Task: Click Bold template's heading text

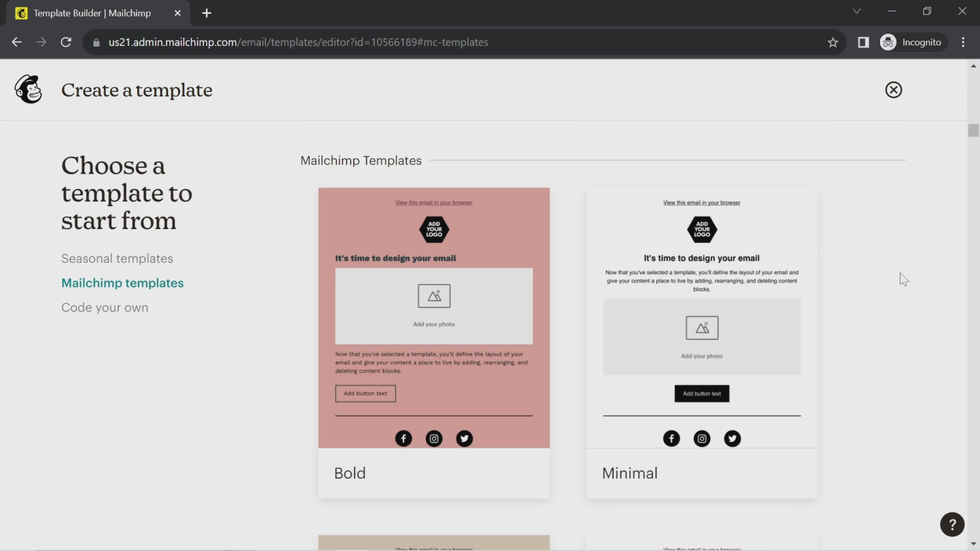Action: point(395,258)
